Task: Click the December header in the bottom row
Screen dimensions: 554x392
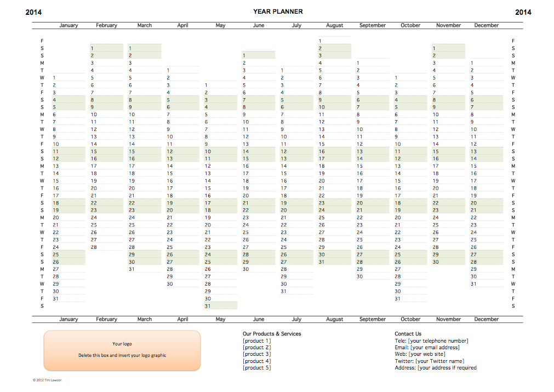Action: [x=486, y=319]
